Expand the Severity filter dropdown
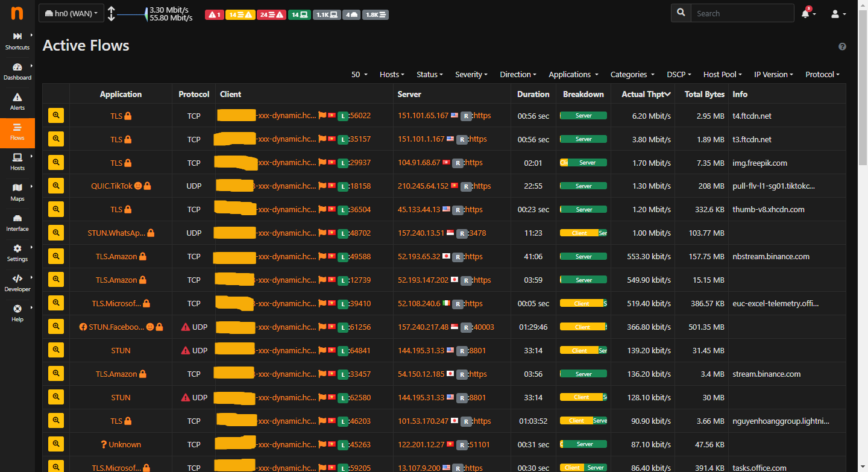 pos(471,75)
